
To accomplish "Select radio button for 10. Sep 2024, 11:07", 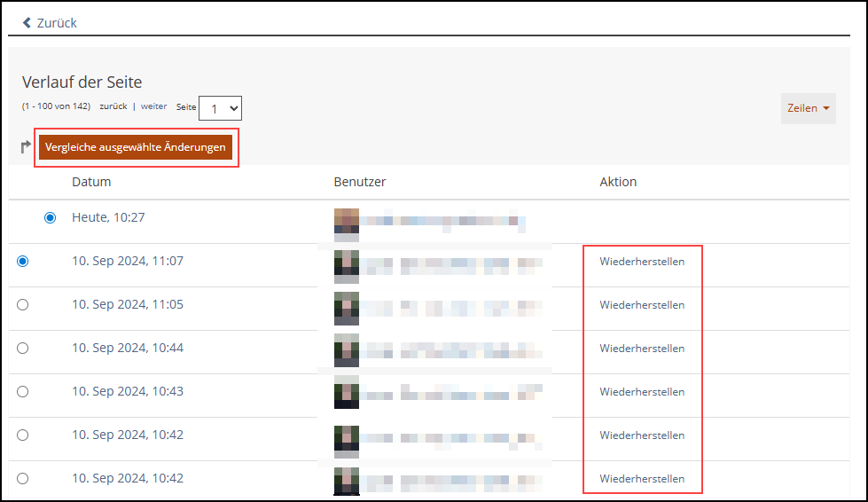I will 23,261.
